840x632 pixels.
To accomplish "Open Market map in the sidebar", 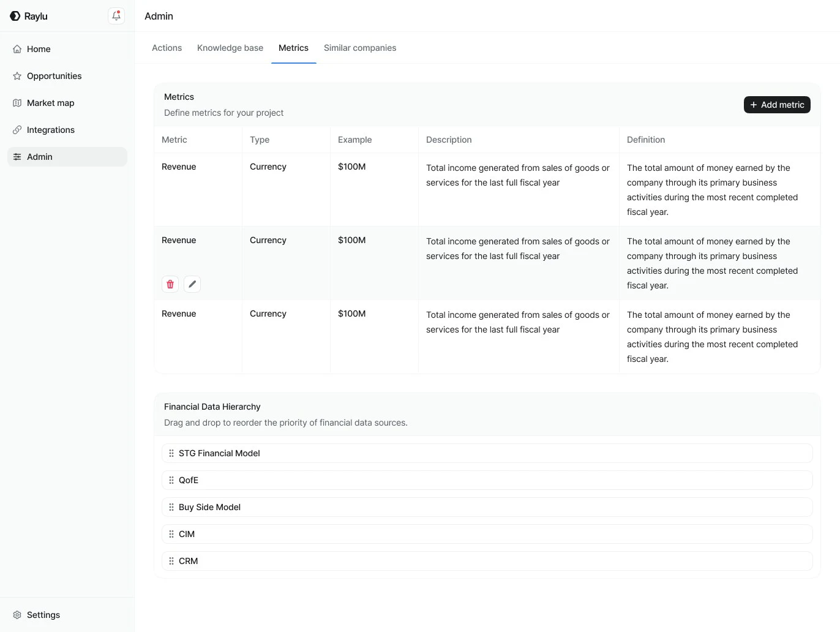I will pos(67,103).
